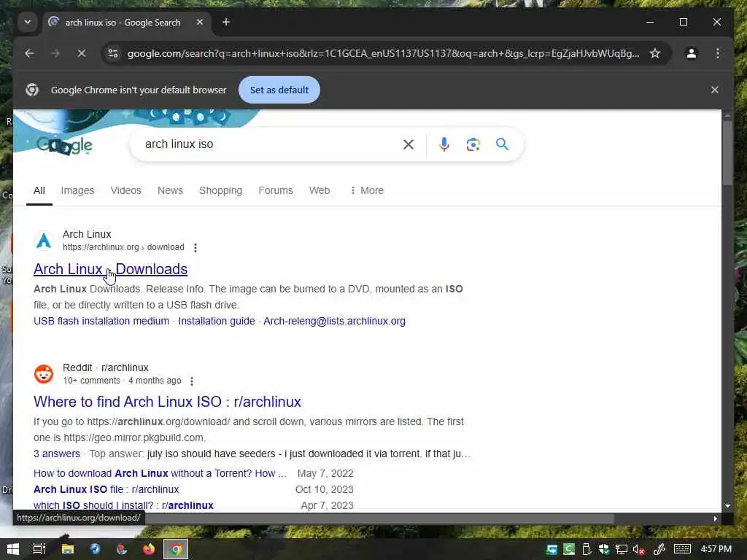Screen dimensions: 747x560
Task: Open the tab search dropdown arrow
Action: point(28,22)
